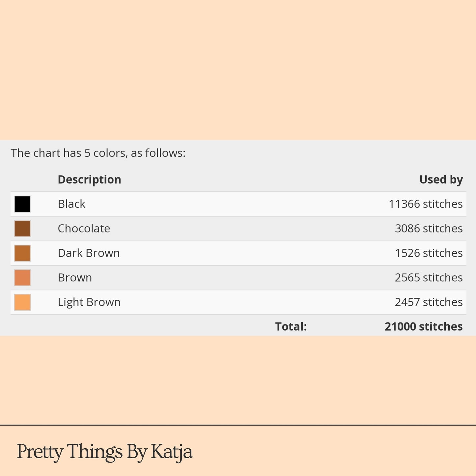This screenshot has width=476, height=476.
Task: Select the Dark Brown description label
Action: tap(89, 253)
